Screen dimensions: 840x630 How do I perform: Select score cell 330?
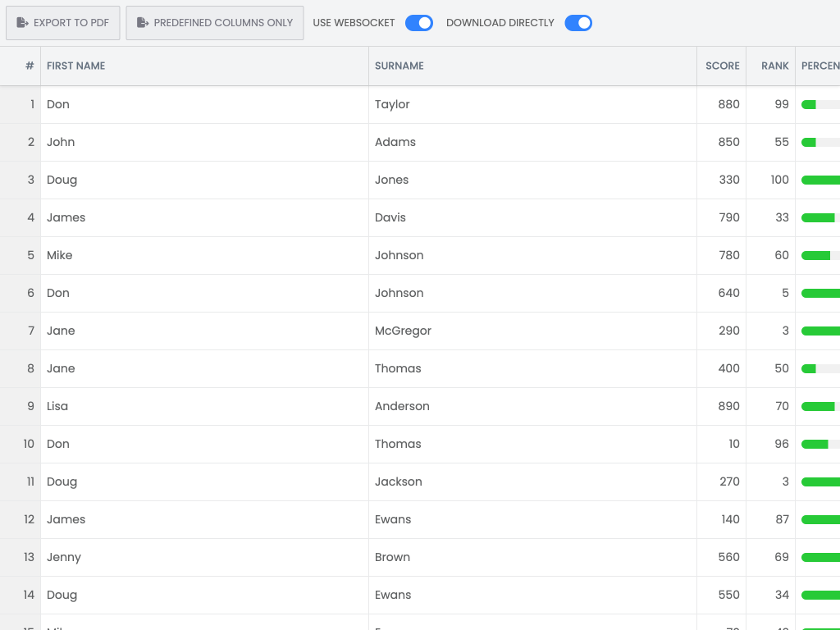(721, 180)
